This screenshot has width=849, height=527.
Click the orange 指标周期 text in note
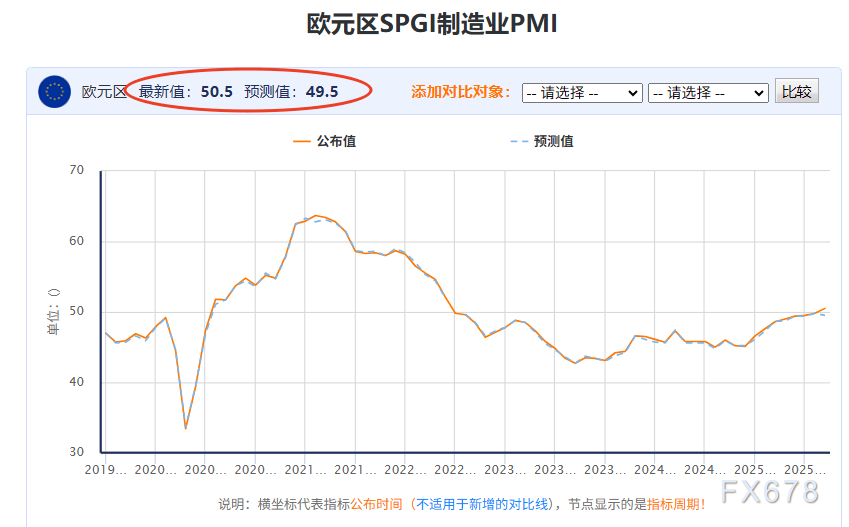(x=673, y=504)
